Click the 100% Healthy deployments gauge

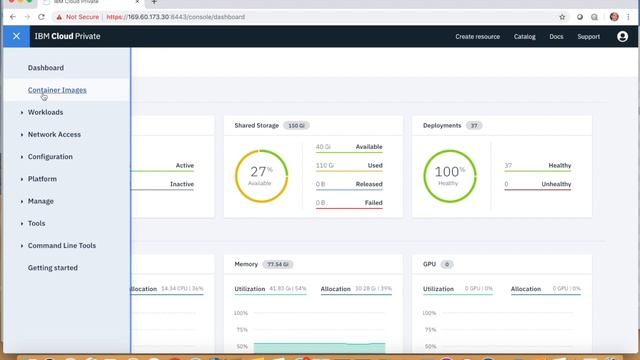pyautogui.click(x=449, y=176)
